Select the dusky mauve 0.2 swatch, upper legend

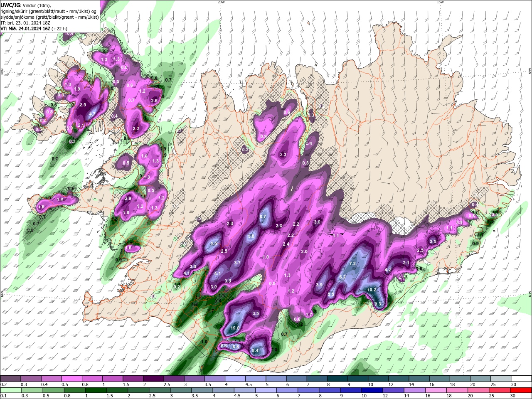pos(10,379)
